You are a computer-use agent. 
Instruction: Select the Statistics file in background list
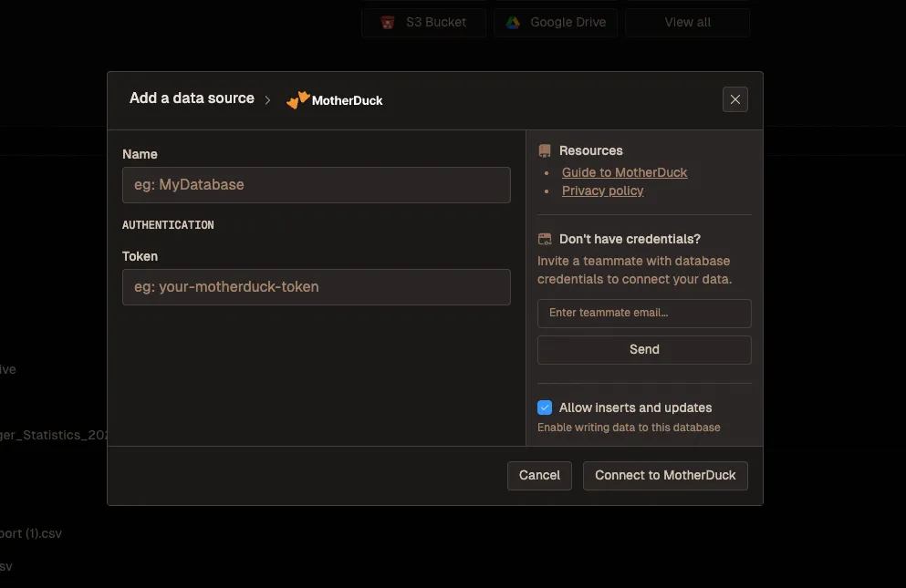[53, 435]
